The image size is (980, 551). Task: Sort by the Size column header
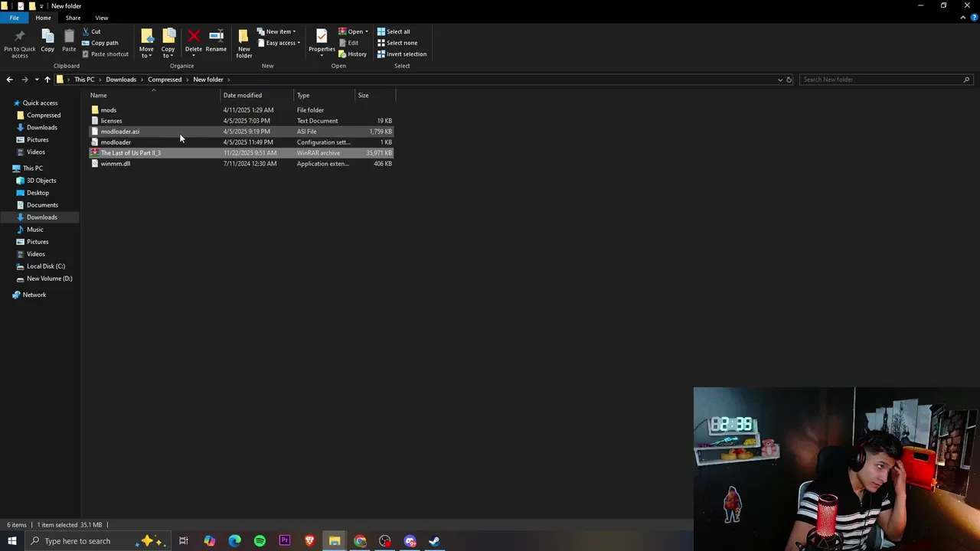click(377, 96)
